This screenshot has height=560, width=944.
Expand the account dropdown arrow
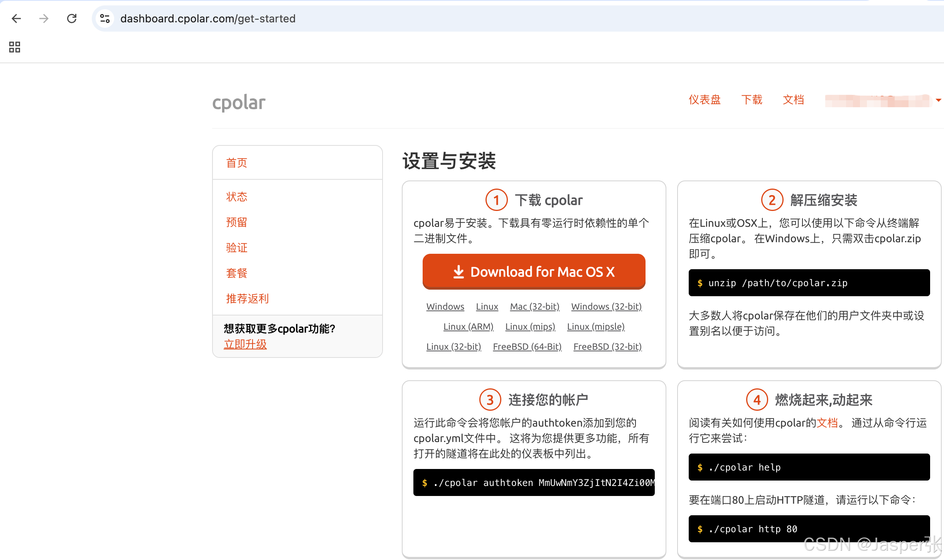(938, 100)
